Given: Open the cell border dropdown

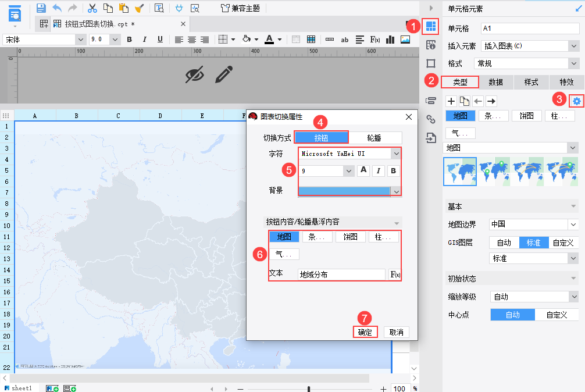Looking at the screenshot, I should 233,39.
